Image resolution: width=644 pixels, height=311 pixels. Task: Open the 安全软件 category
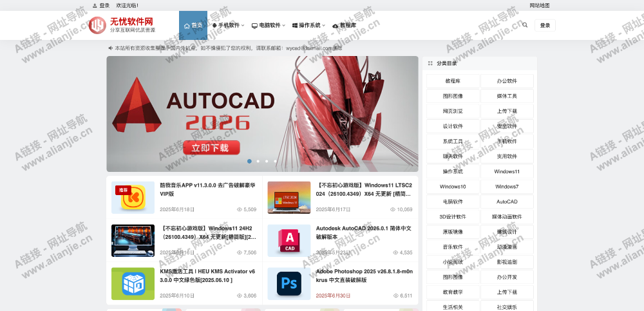[507, 126]
